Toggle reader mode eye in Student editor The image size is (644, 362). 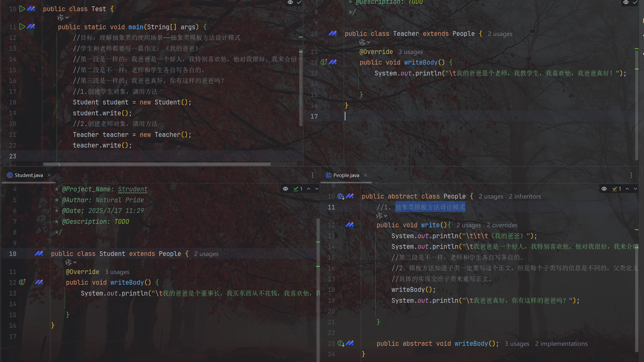(x=285, y=189)
